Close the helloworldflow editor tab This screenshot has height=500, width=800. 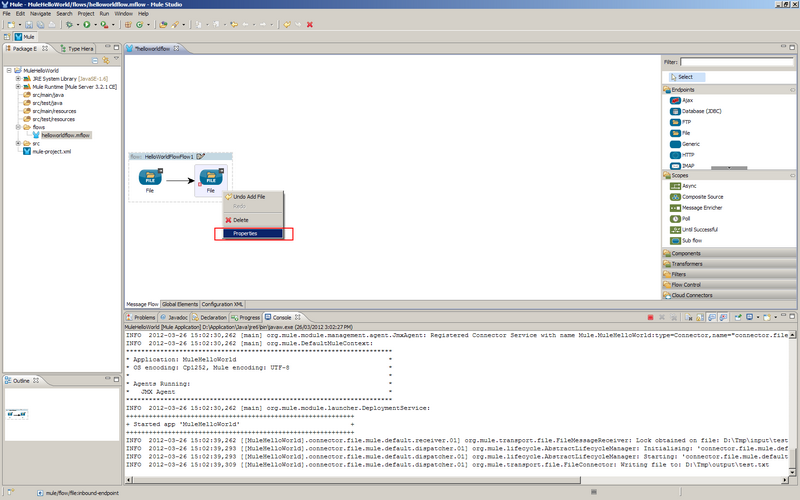point(177,48)
